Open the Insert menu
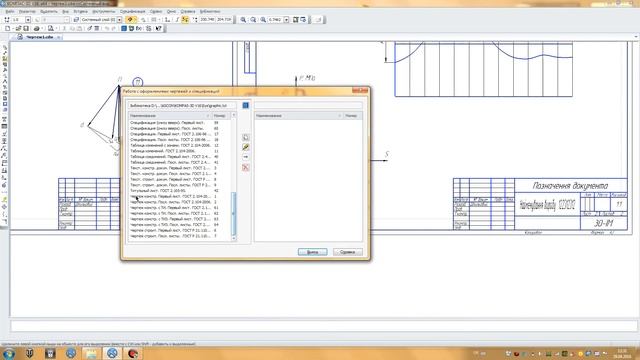This screenshot has width=640, height=360. 80,11
